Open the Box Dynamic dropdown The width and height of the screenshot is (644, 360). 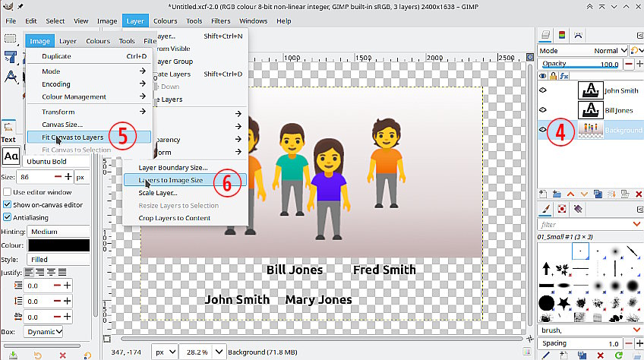point(43,331)
